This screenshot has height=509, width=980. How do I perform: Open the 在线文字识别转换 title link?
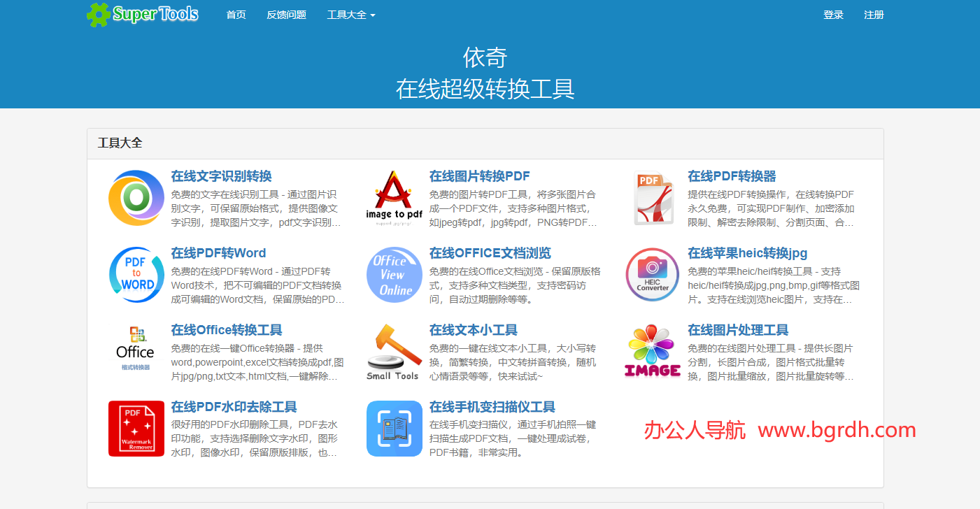pyautogui.click(x=222, y=175)
